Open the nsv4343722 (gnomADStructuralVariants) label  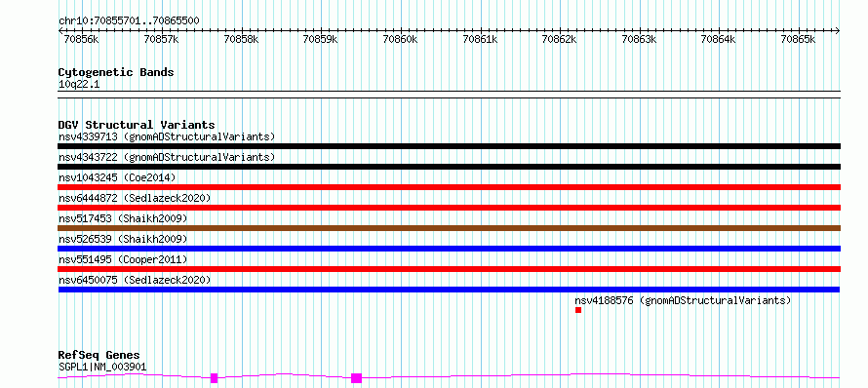[x=167, y=157]
